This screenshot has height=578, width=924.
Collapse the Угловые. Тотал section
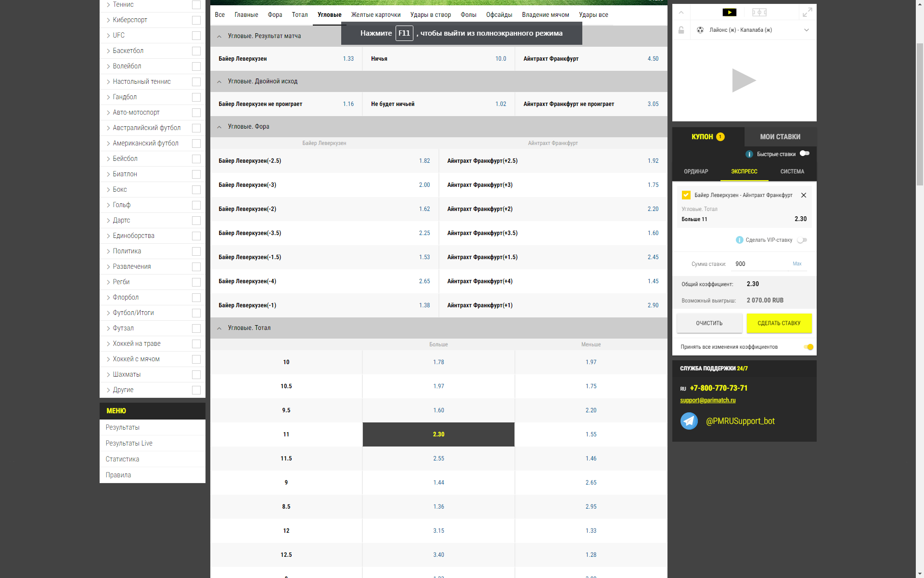tap(219, 328)
